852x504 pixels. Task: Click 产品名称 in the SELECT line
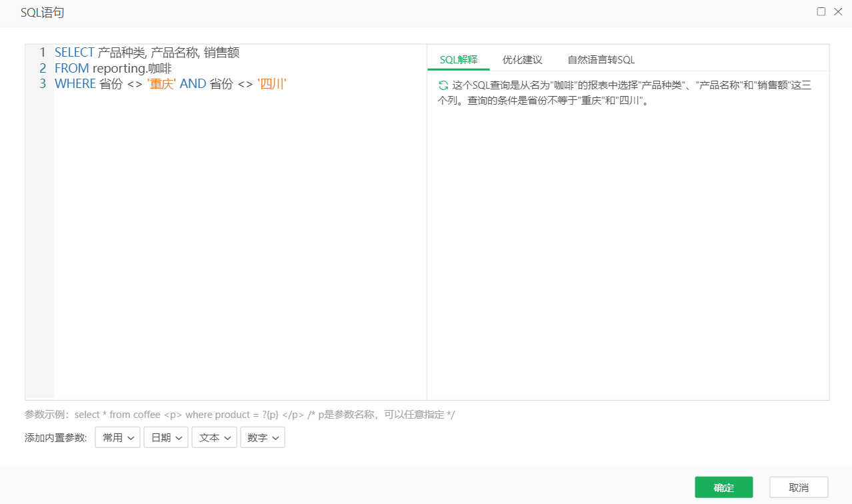pos(175,52)
